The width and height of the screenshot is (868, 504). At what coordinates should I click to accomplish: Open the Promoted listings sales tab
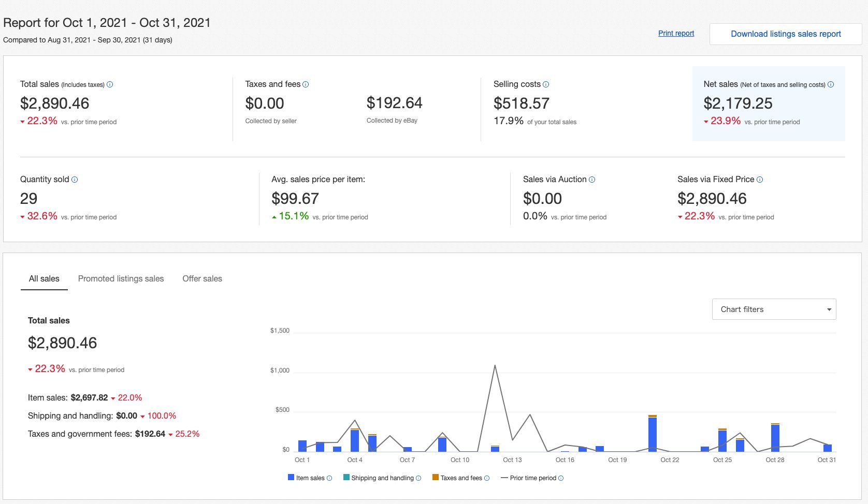[x=121, y=278]
